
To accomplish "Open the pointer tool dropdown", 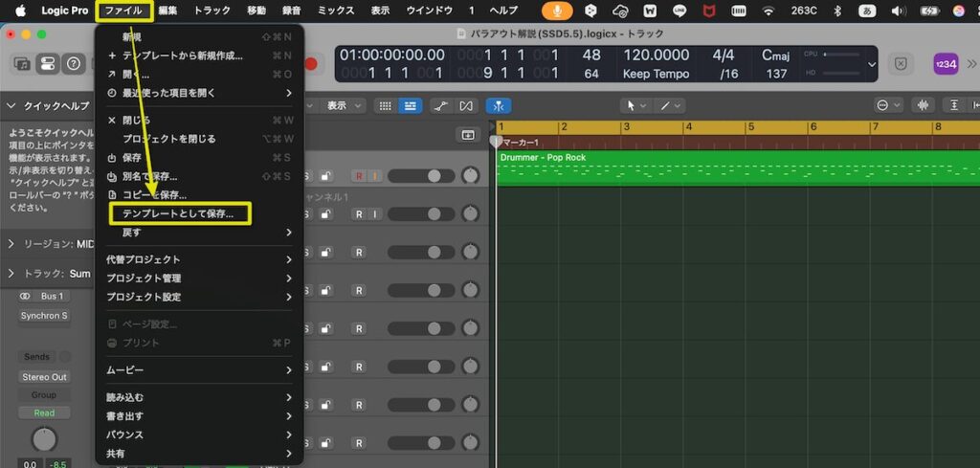I will tap(634, 105).
